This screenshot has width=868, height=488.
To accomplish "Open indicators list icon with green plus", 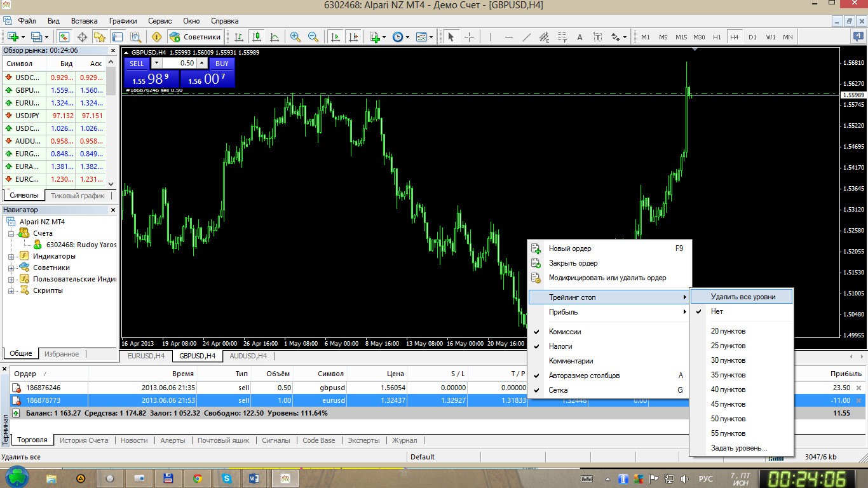I will [375, 37].
